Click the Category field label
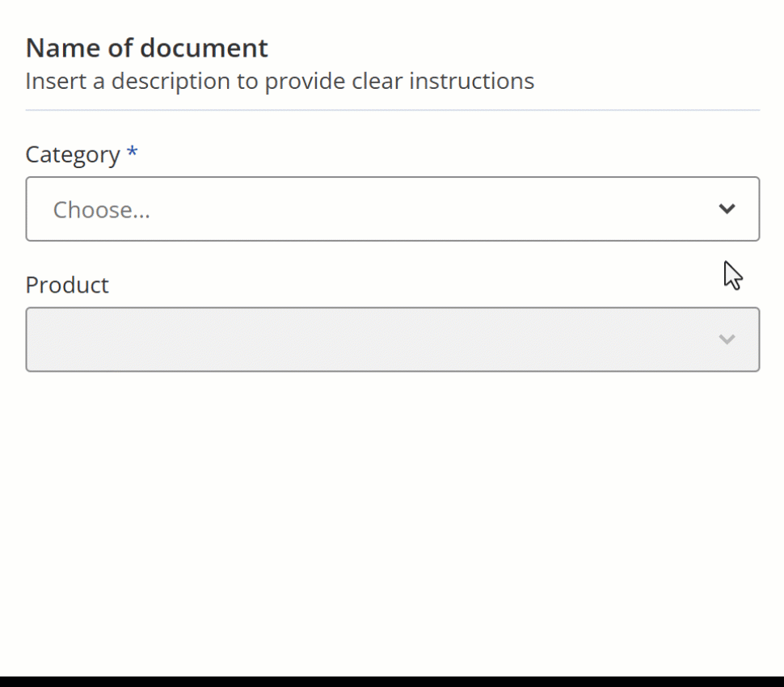Screen dimensions: 784x687 73,155
